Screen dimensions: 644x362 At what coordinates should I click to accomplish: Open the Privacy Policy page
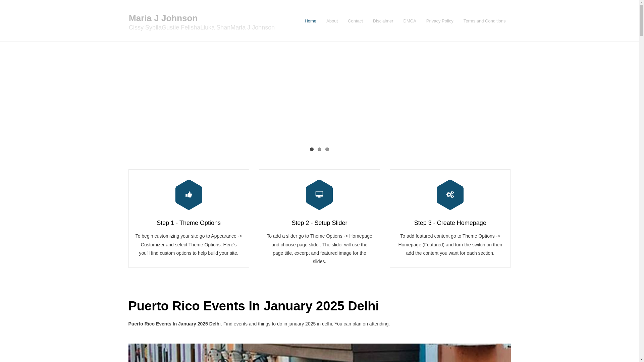point(440,21)
